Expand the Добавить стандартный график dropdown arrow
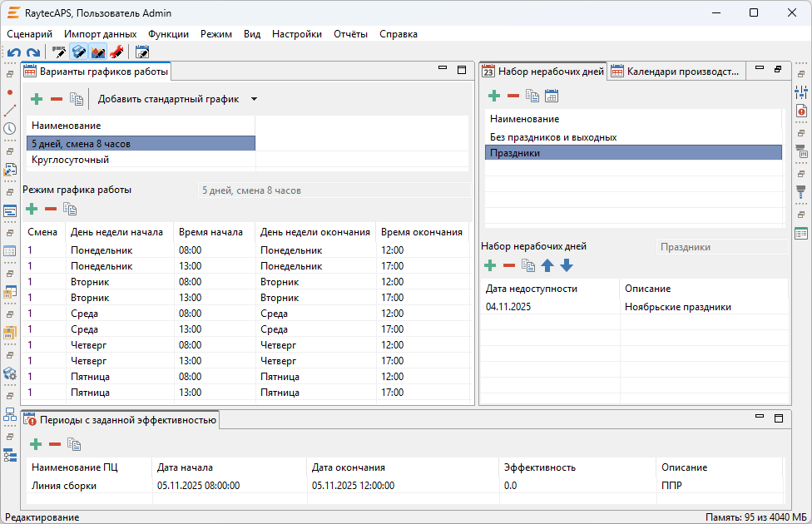 tap(255, 99)
